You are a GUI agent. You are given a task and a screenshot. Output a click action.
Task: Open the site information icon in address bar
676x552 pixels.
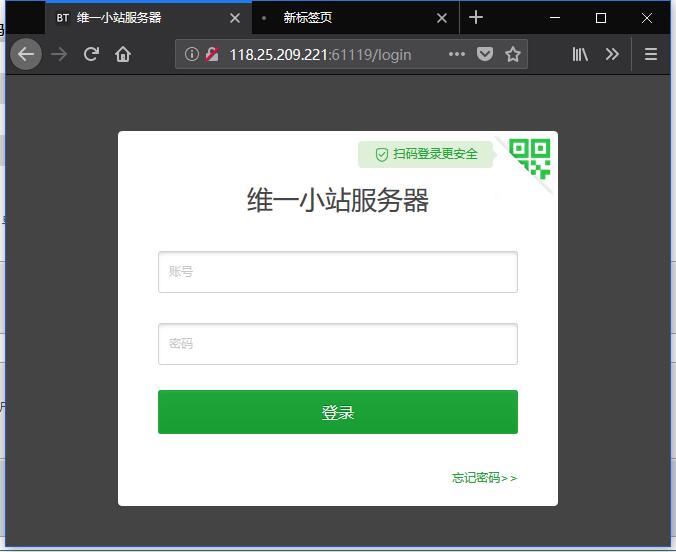point(192,54)
